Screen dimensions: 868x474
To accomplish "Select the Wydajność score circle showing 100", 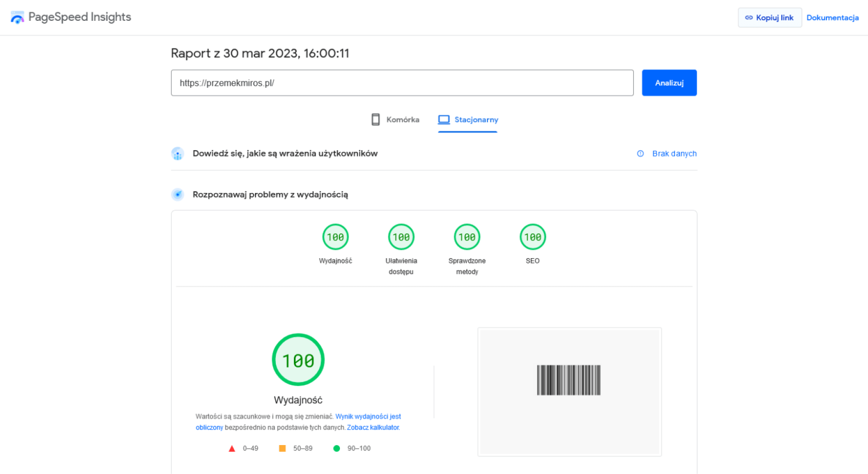I will point(335,237).
